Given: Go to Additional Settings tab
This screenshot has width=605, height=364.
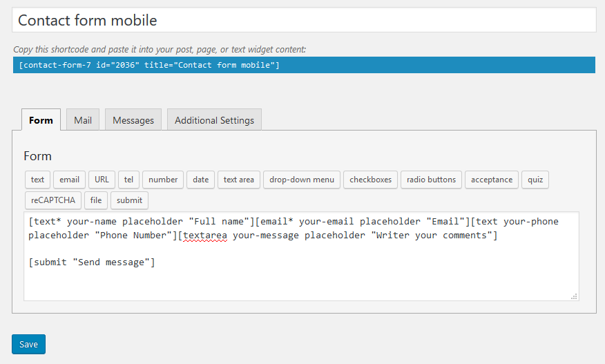Looking at the screenshot, I should tap(214, 120).
